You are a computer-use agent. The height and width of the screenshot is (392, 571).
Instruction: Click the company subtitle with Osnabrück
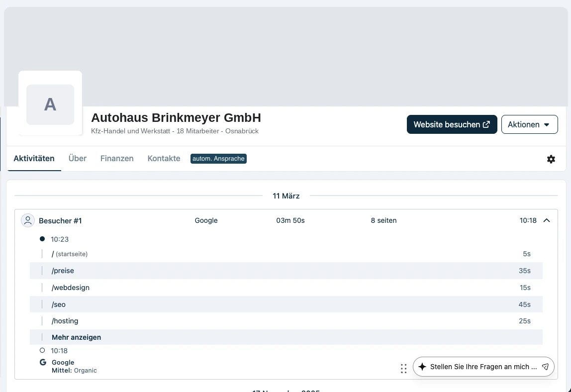click(175, 131)
